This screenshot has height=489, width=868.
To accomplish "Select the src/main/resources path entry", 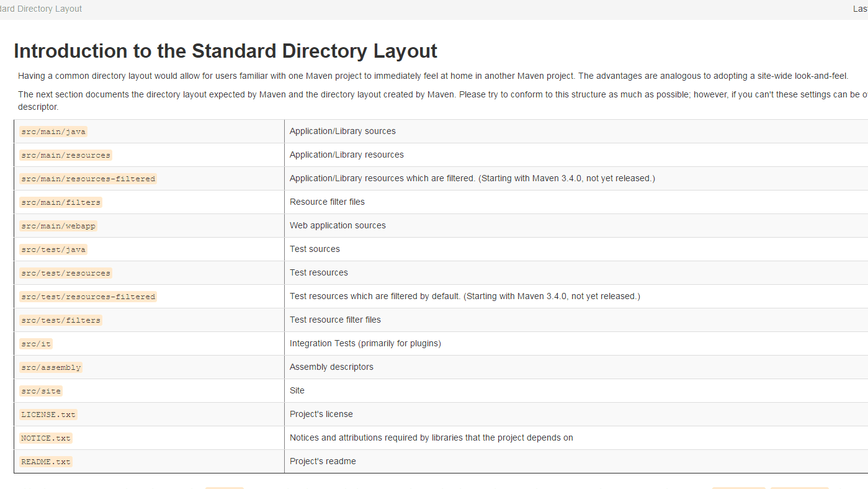I will tap(65, 155).
